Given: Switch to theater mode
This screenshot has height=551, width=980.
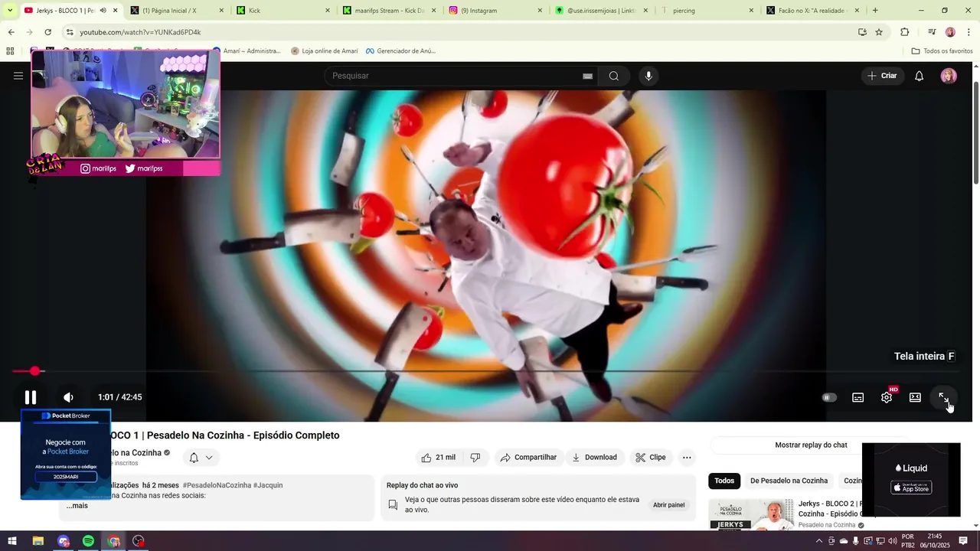Looking at the screenshot, I should tap(915, 397).
